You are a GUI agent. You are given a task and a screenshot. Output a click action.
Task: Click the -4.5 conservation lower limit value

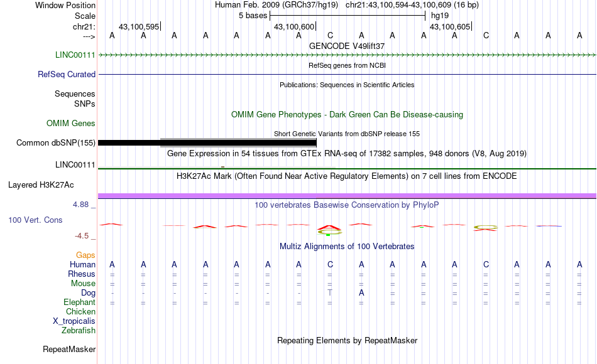pyautogui.click(x=82, y=236)
